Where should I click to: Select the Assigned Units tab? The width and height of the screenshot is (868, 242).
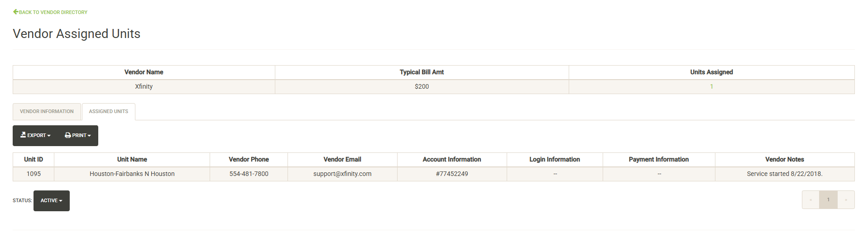tap(108, 112)
